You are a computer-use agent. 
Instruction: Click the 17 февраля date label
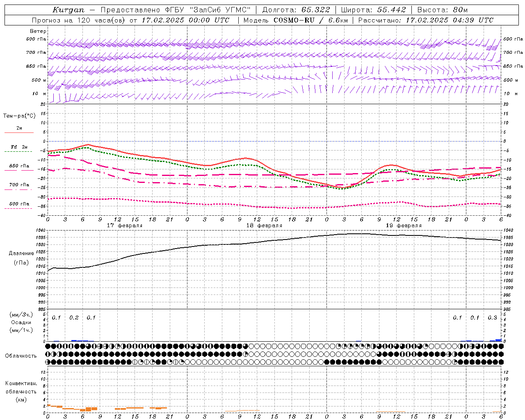coord(125,226)
